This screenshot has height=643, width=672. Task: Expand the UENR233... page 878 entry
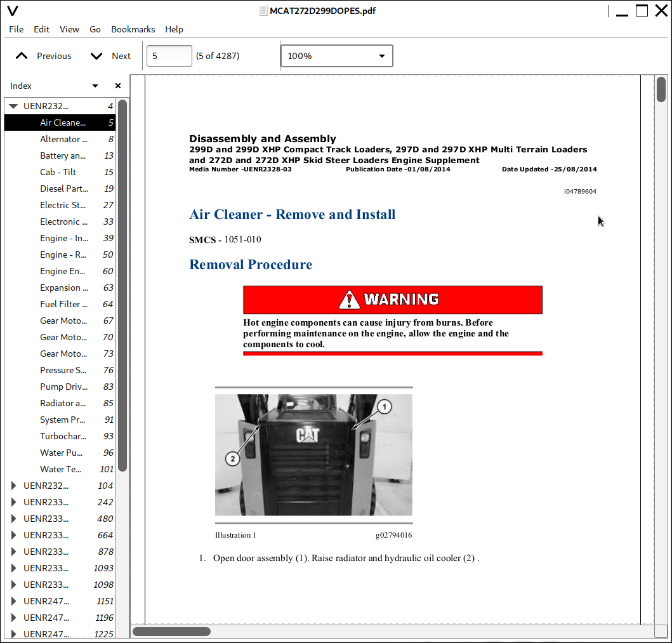point(13,551)
